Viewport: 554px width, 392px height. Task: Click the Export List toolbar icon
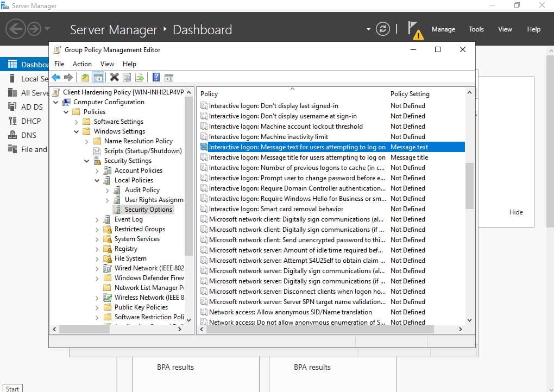(x=140, y=78)
